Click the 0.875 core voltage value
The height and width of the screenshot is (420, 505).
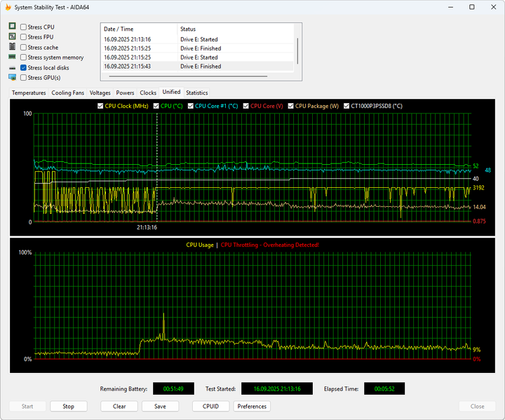pos(479,222)
